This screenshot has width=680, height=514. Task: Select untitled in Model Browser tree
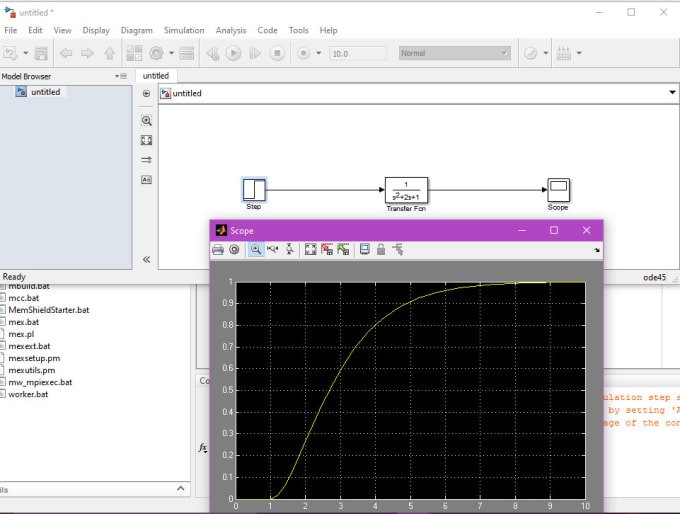[46, 92]
